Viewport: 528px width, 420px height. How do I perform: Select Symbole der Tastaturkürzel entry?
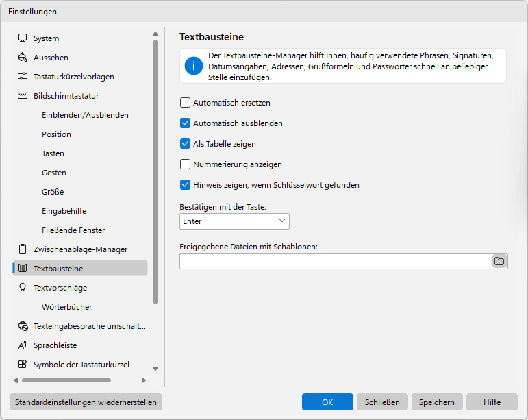pyautogui.click(x=80, y=365)
